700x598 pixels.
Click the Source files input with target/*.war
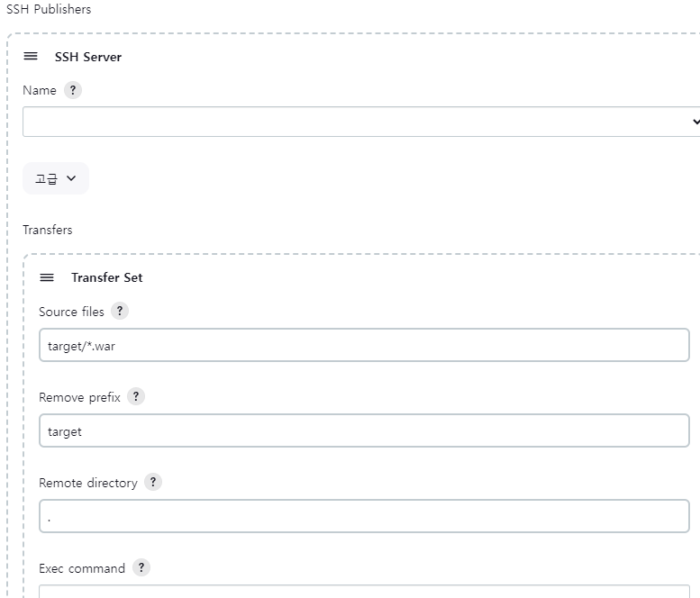(364, 345)
